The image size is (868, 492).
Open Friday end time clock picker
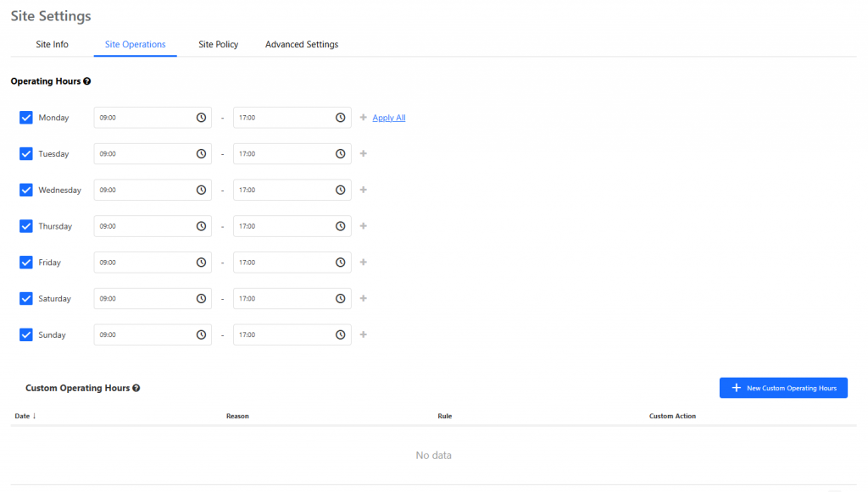pos(341,263)
